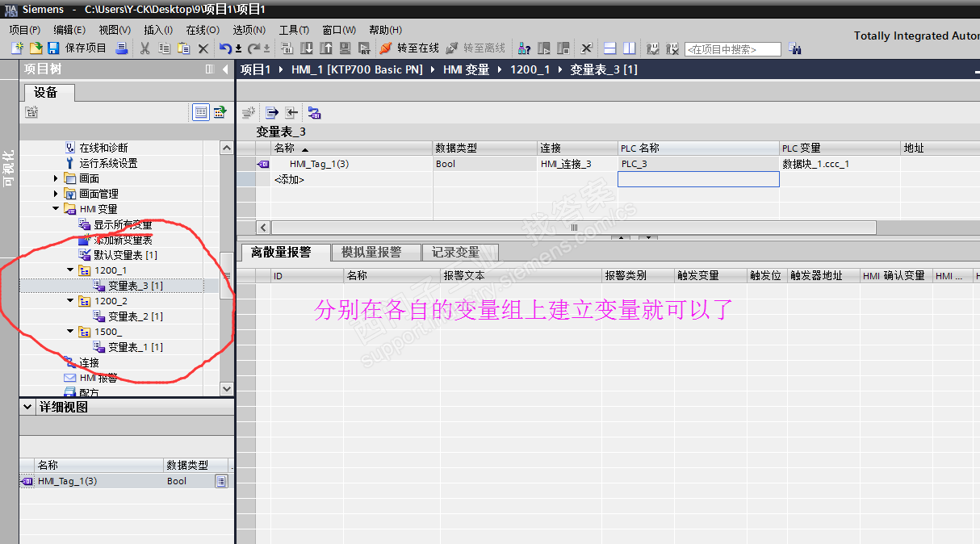Open the 编辑(E) menu

pos(69,30)
